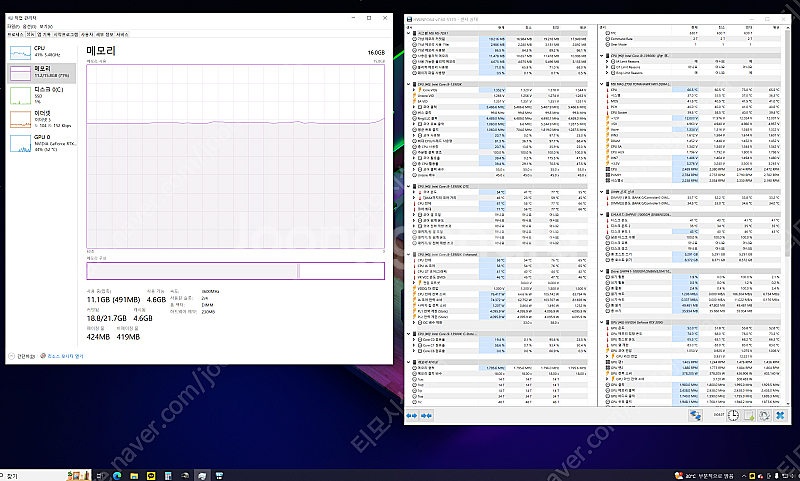Click the expand-columns arrows button in HWiNFO
This screenshot has height=481, width=800.
[x=411, y=416]
